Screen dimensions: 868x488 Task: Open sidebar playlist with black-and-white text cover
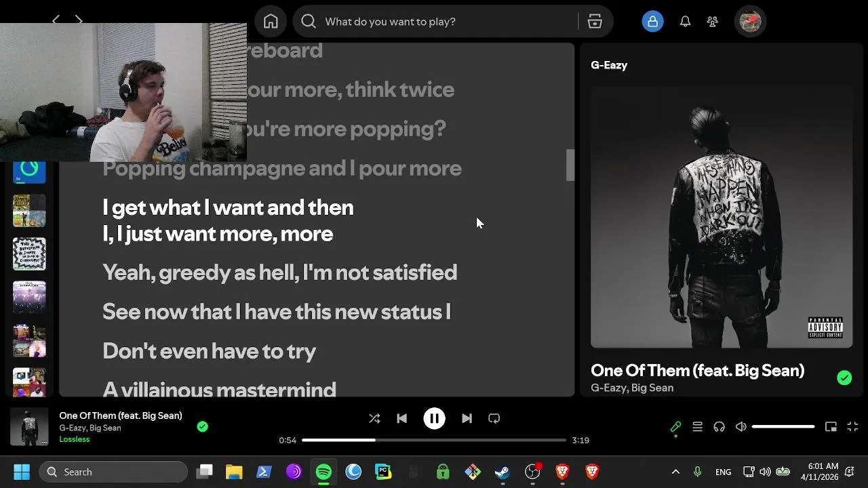(x=29, y=254)
